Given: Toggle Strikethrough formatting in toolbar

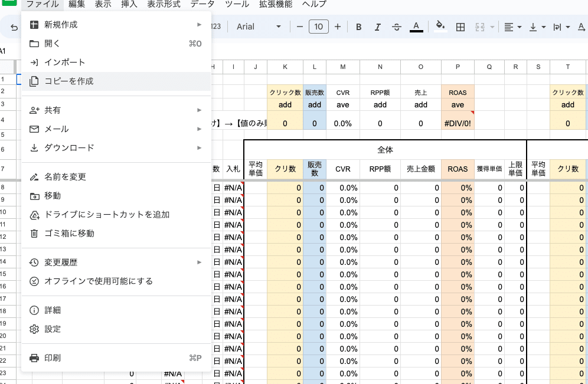Looking at the screenshot, I should [396, 27].
